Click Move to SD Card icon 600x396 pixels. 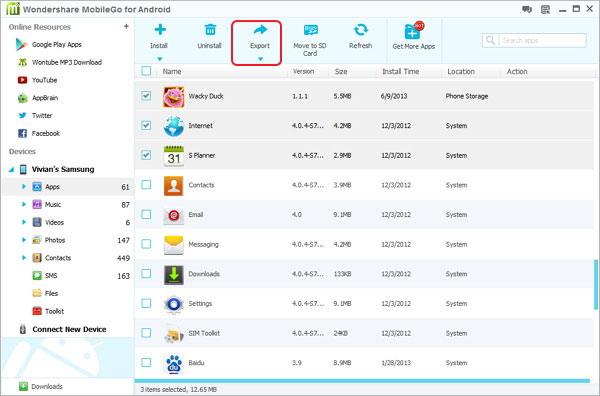310,29
